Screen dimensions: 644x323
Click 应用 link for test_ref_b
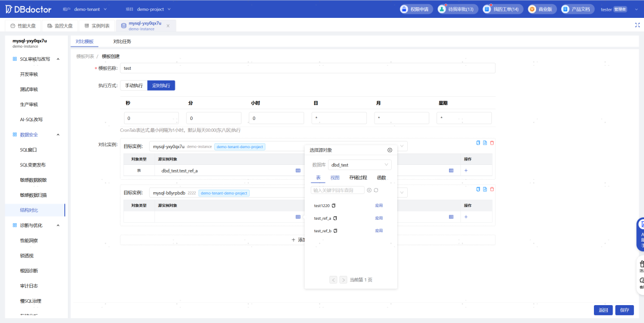pos(379,231)
